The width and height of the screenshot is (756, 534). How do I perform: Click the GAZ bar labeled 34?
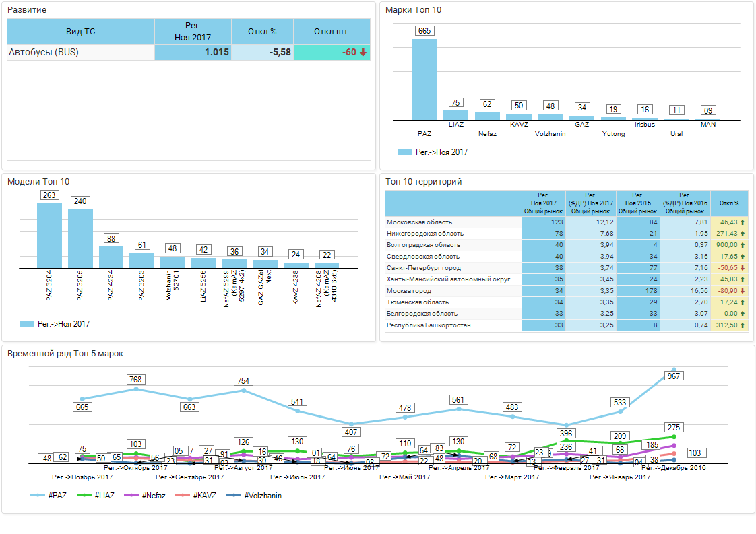pos(582,118)
